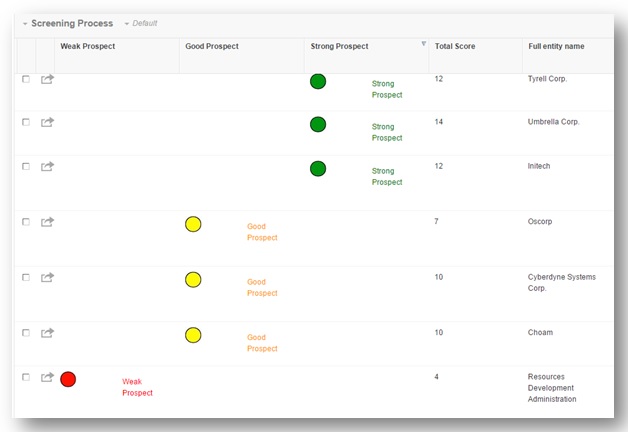Viewport: 628px width, 432px height.
Task: Tick the Umbrella Corp. row checkbox
Action: [x=26, y=122]
